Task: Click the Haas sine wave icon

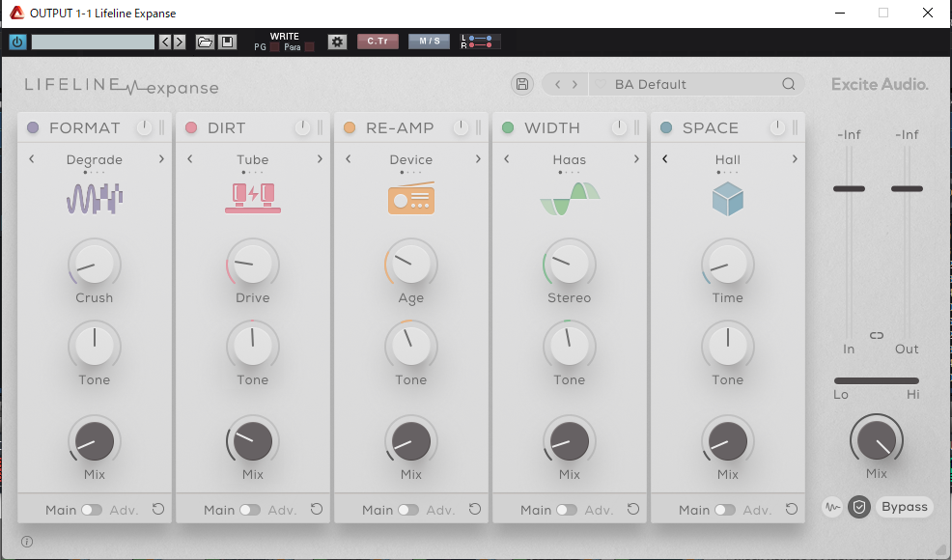Action: [x=570, y=199]
